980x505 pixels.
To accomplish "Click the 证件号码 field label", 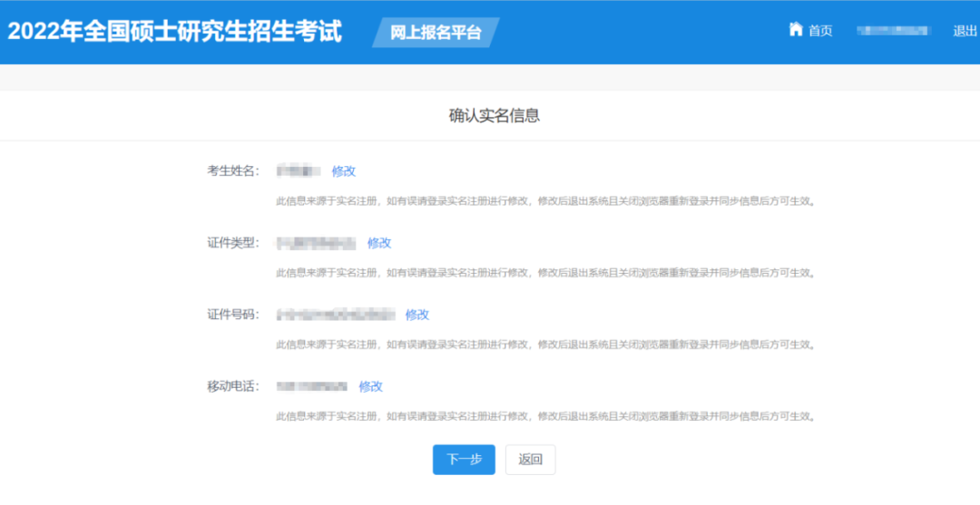I will point(233,315).
